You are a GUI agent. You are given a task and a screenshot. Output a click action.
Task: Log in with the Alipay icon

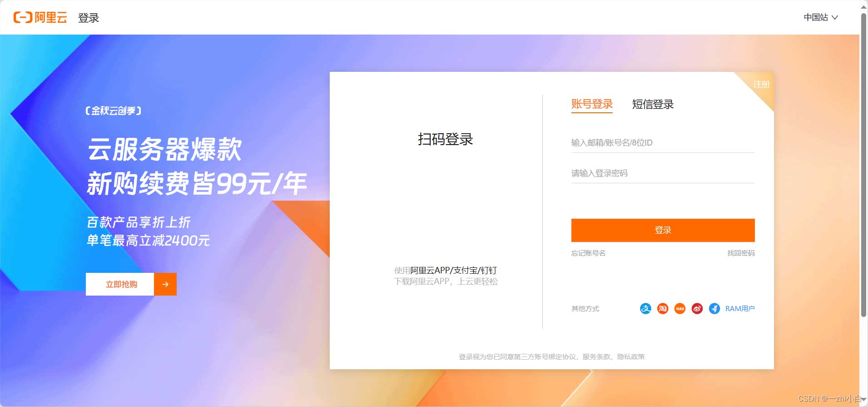pyautogui.click(x=645, y=309)
